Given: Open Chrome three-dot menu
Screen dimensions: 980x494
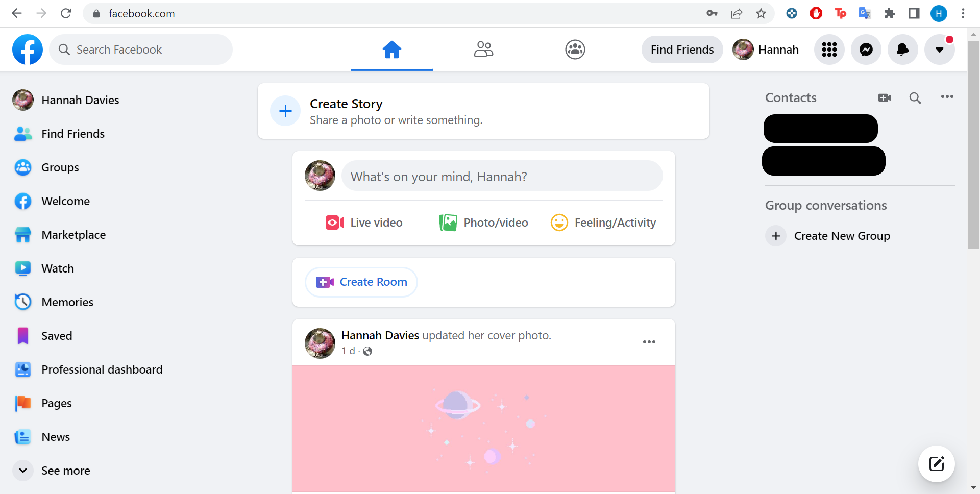Looking at the screenshot, I should 963,13.
